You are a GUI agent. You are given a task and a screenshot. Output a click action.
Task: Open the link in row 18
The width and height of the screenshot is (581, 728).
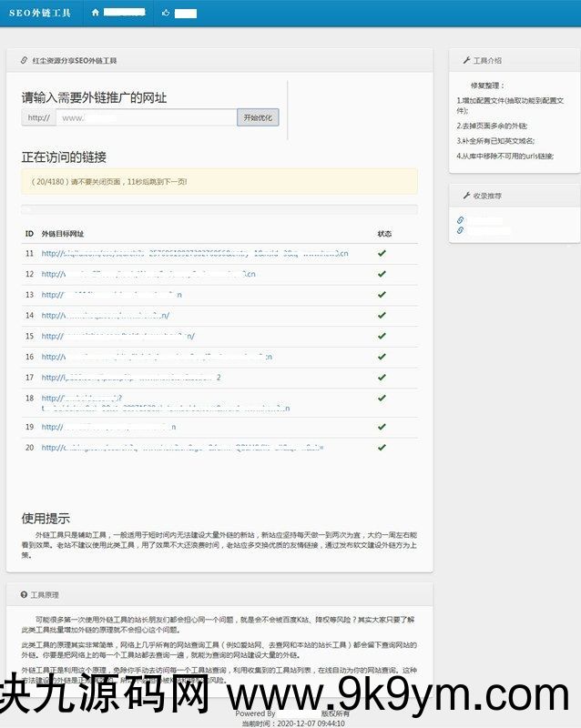pyautogui.click(x=166, y=403)
